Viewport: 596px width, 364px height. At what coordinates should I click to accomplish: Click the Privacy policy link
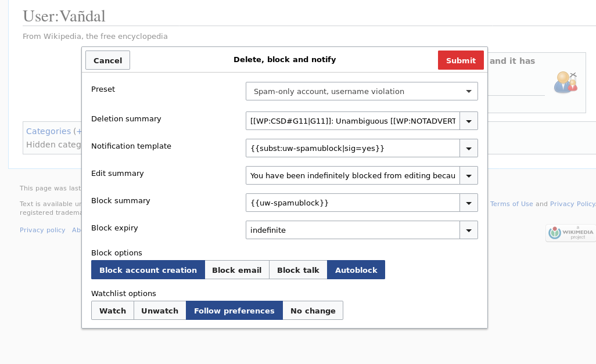[42, 230]
